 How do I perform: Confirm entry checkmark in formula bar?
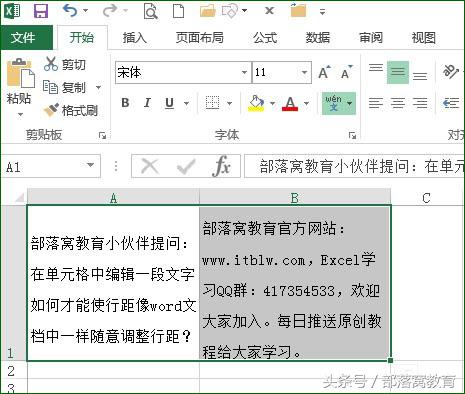pos(186,166)
